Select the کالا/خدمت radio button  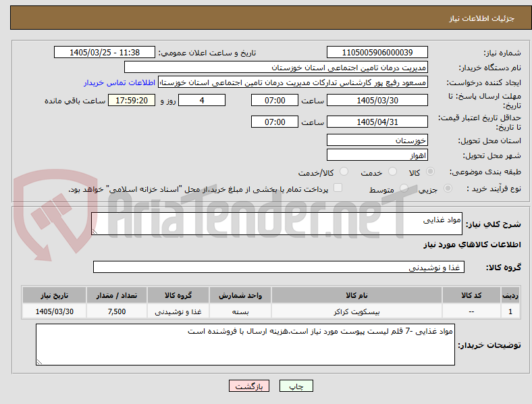coord(344,172)
